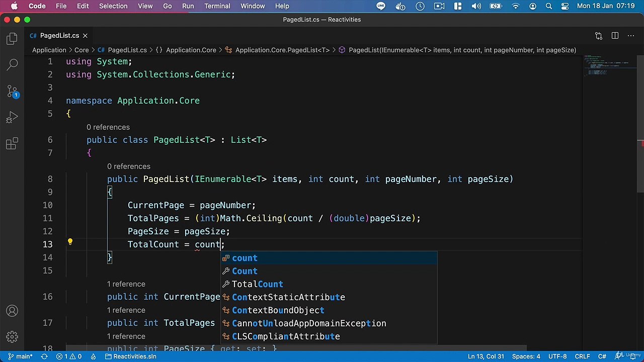Click Application.Core namespace breadcrumb
644x362 pixels.
pos(187,50)
